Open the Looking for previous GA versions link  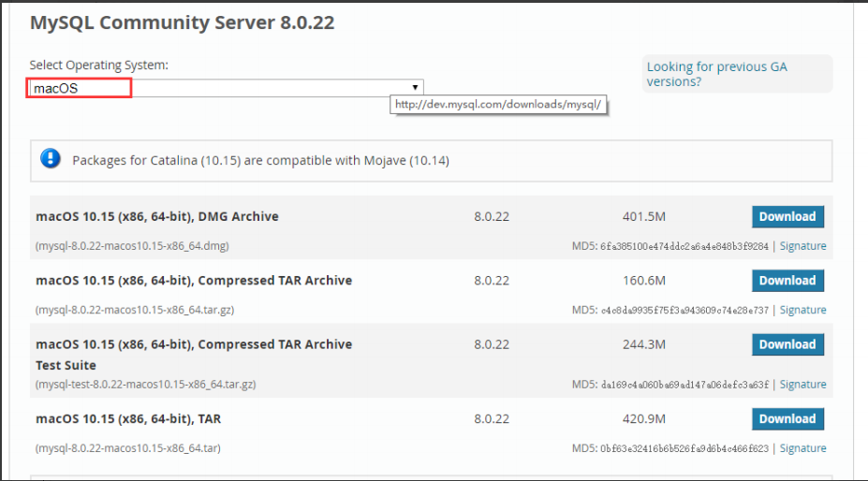[x=717, y=74]
